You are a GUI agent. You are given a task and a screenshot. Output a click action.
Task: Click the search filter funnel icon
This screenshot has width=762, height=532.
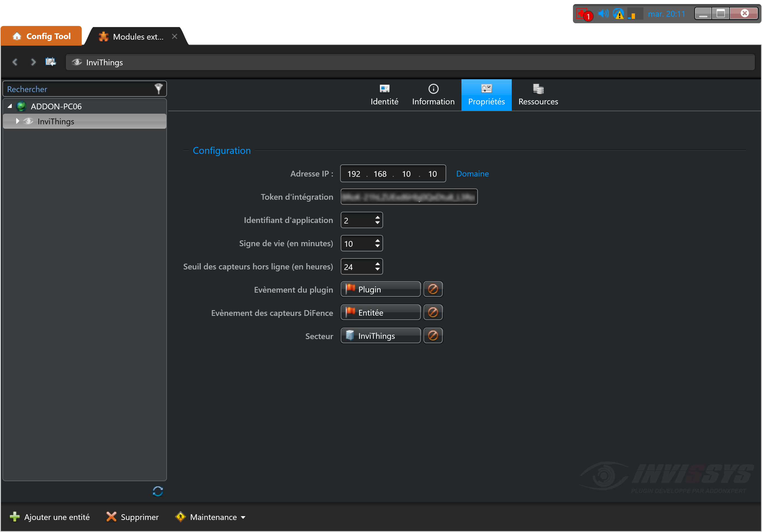[x=158, y=89]
